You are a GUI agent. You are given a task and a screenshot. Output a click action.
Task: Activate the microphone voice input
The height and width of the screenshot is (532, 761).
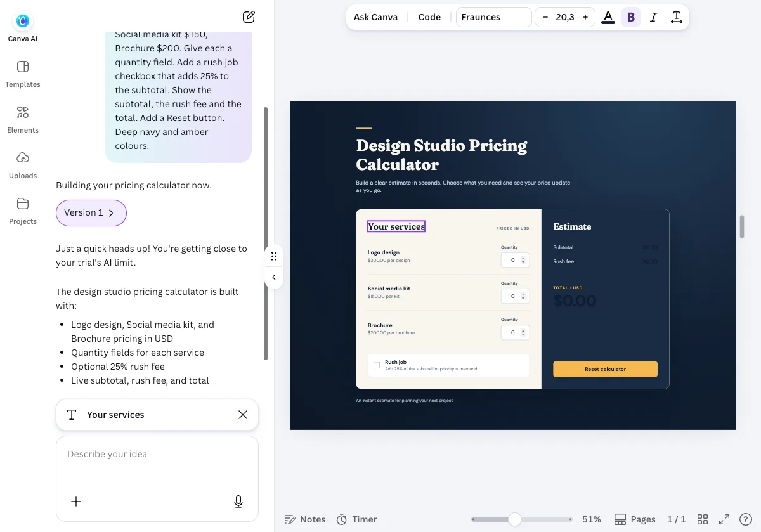click(x=238, y=502)
